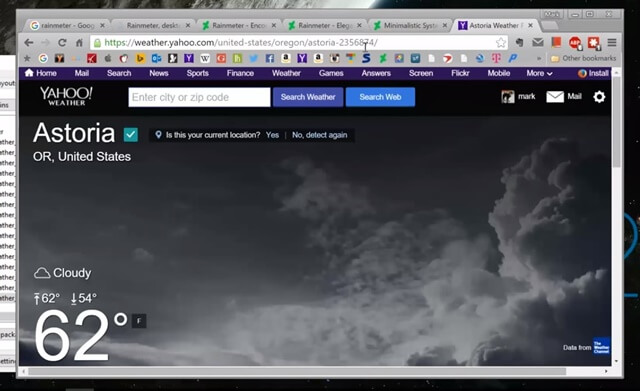Image resolution: width=640 pixels, height=391 pixels.
Task: Install Firefox via the Install link
Action: coord(593,73)
